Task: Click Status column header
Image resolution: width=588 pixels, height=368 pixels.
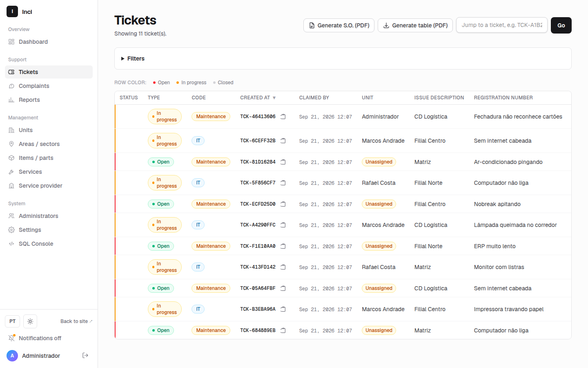Action: (129, 98)
